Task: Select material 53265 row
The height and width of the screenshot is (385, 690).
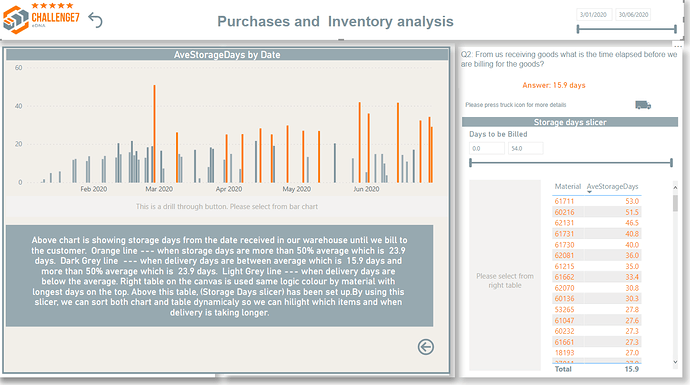Action: (x=596, y=309)
